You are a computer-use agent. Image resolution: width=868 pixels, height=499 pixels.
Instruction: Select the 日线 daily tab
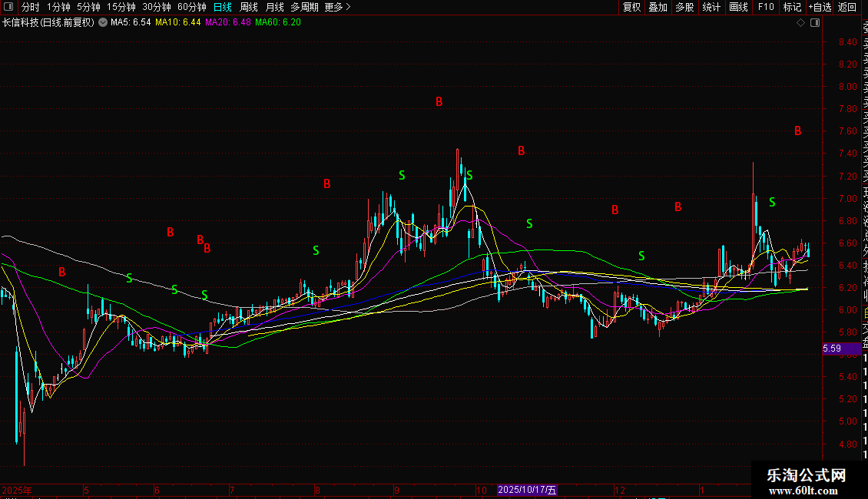[x=223, y=7]
